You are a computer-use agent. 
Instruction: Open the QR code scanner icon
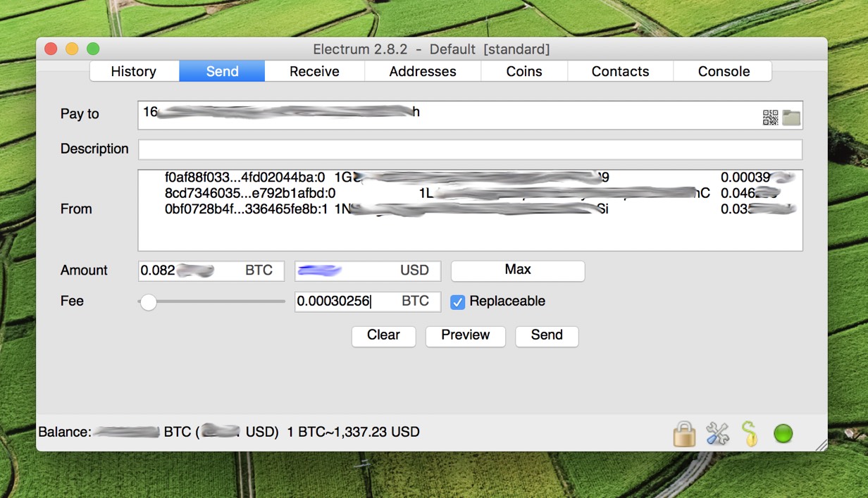point(770,118)
